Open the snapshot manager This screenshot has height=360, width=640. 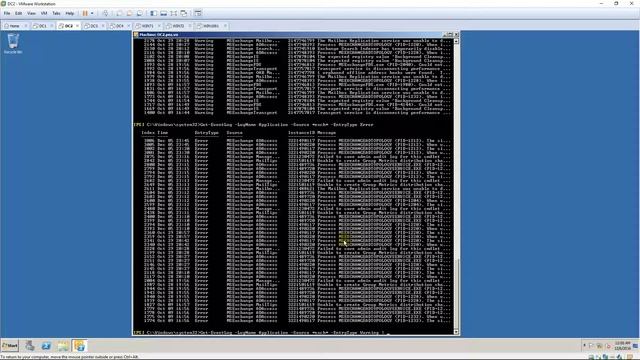click(140, 13)
